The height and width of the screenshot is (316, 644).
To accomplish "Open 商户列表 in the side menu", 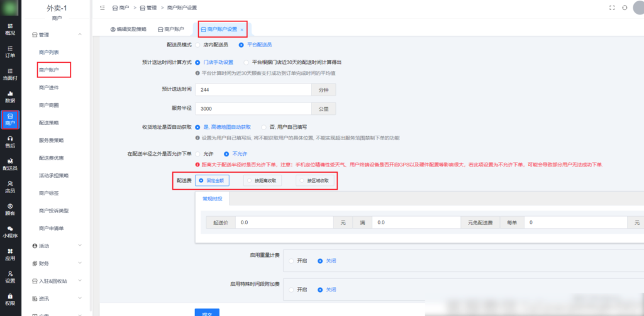I will pyautogui.click(x=49, y=52).
